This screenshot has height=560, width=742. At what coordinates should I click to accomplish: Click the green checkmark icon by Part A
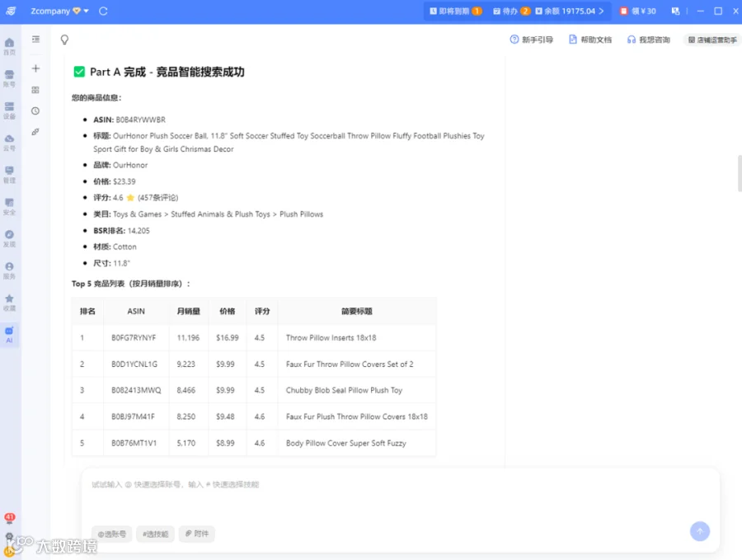pos(79,72)
